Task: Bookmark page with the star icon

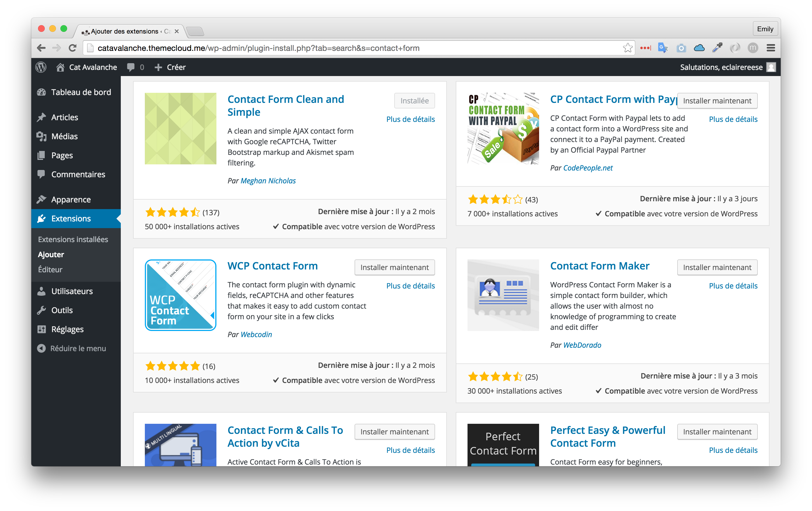Action: pos(627,48)
